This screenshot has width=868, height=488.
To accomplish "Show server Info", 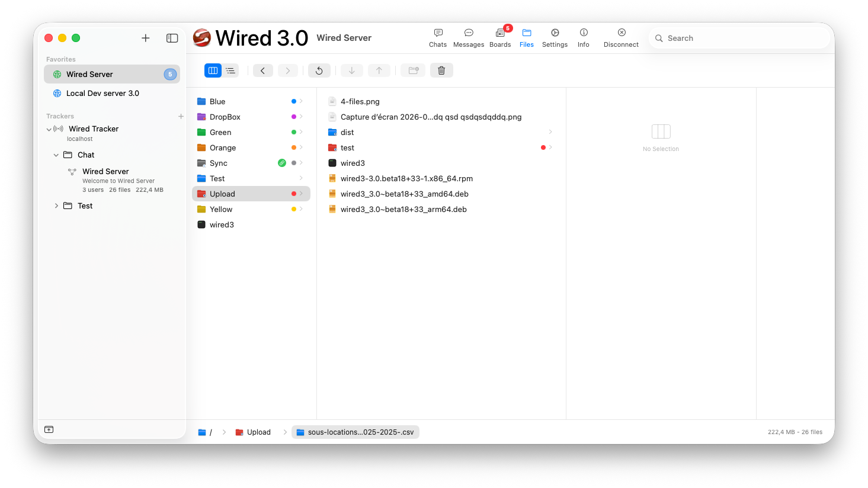I will click(x=583, y=37).
